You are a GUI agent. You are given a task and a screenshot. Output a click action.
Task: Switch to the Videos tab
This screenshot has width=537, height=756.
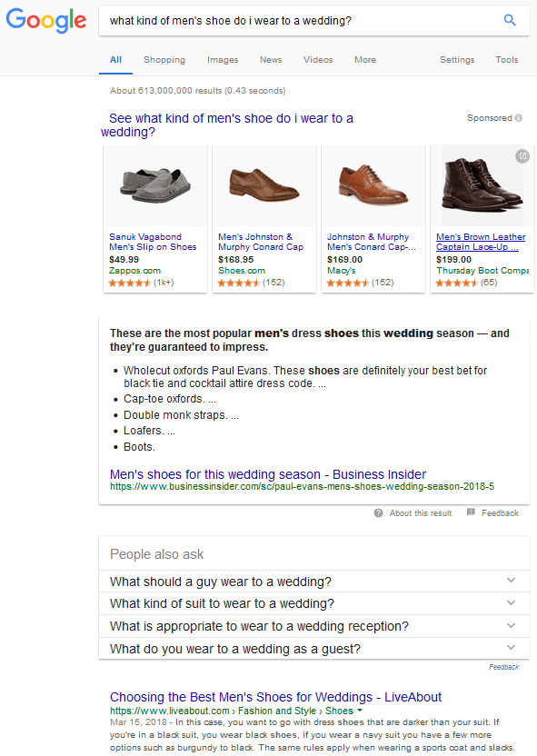coord(318,60)
